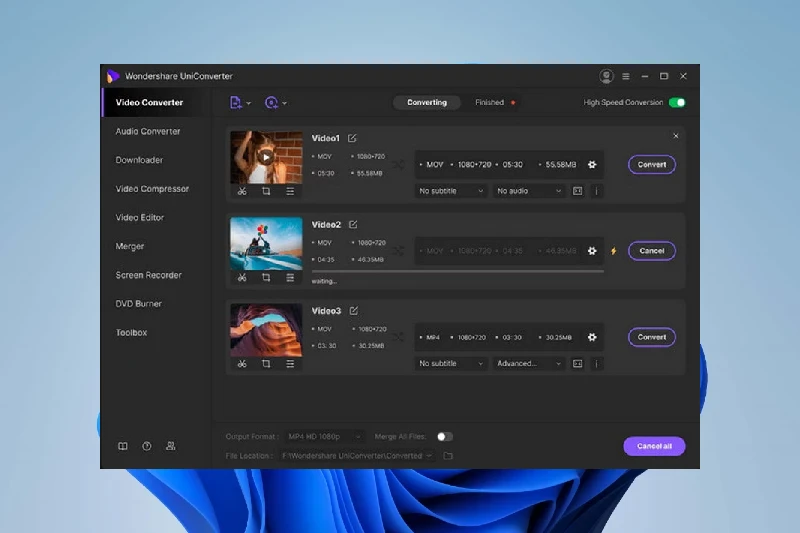
Task: Select the Video2 balloons thumbnail
Action: click(x=266, y=244)
